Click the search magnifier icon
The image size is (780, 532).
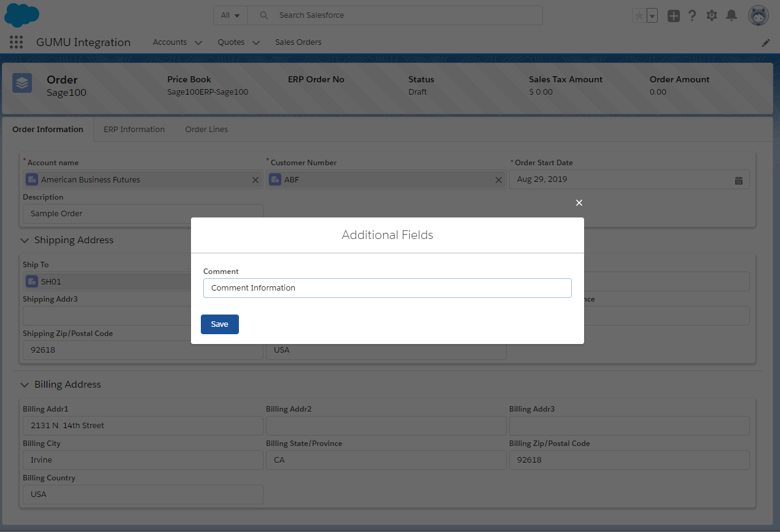click(264, 15)
